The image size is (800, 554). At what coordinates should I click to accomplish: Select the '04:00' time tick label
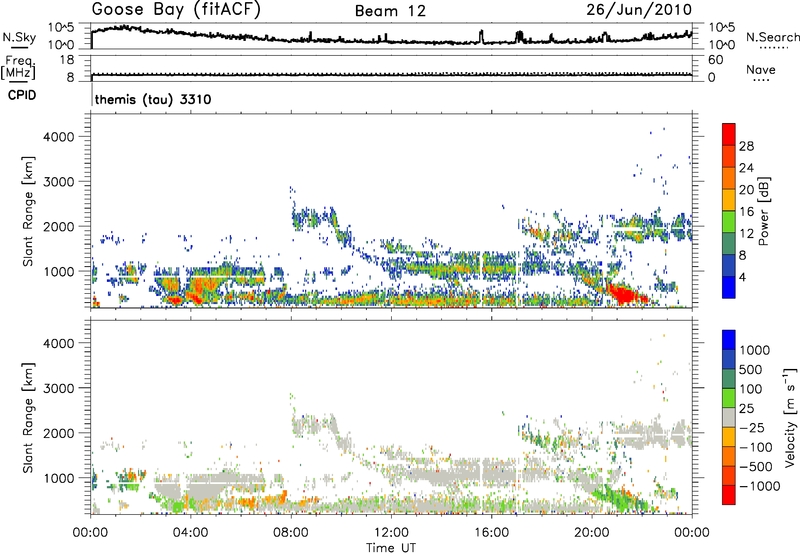click(191, 533)
